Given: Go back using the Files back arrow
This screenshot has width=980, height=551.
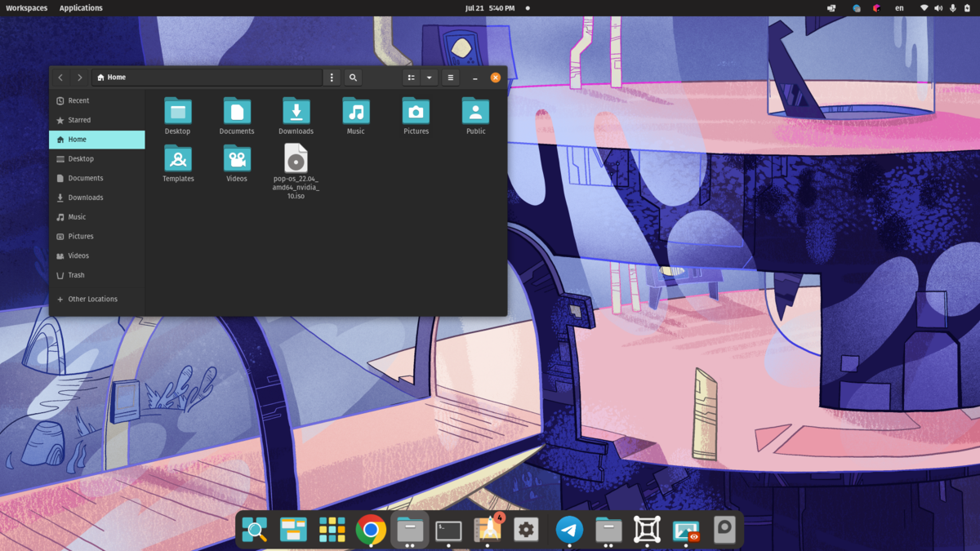Looking at the screenshot, I should click(x=60, y=78).
